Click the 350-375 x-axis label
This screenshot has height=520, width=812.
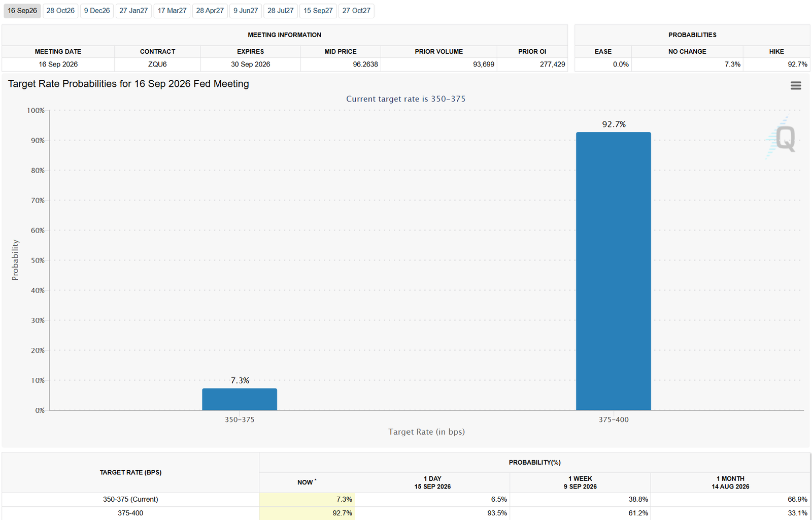point(240,419)
